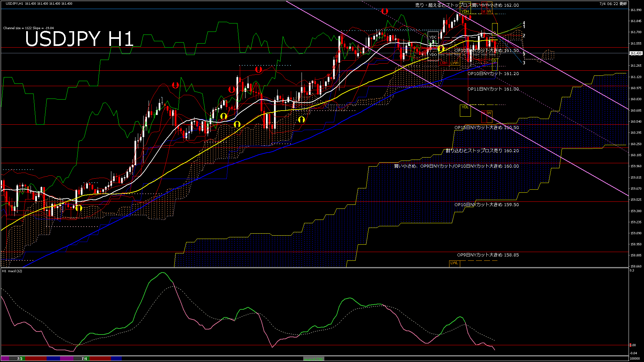This screenshot has height=362, width=644.
Task: Click the 162.00 stop-loss sell annotation
Action: (467, 5)
